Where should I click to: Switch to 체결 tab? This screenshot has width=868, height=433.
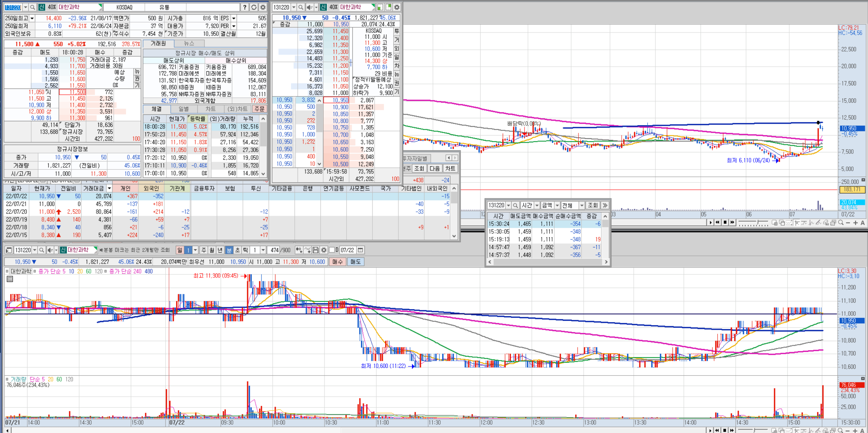(157, 109)
